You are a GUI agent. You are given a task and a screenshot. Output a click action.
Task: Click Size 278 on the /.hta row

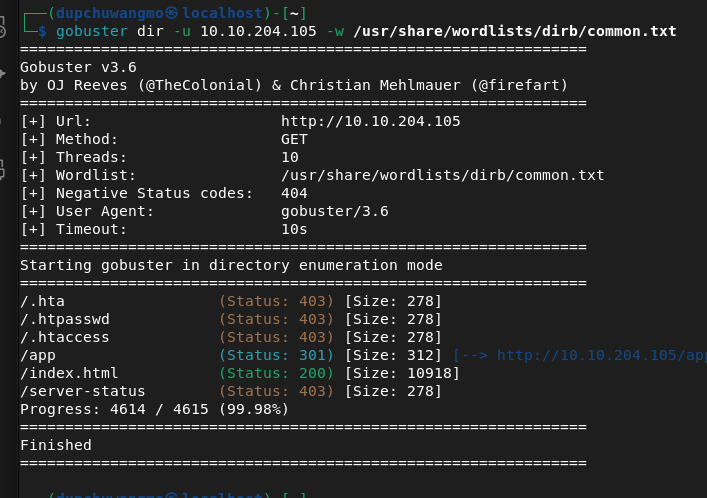pyautogui.click(x=393, y=301)
